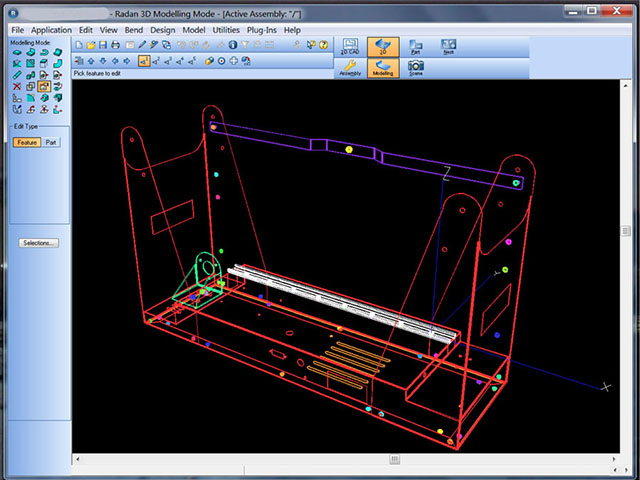Select the flat teal sheet tool

pos(17,52)
